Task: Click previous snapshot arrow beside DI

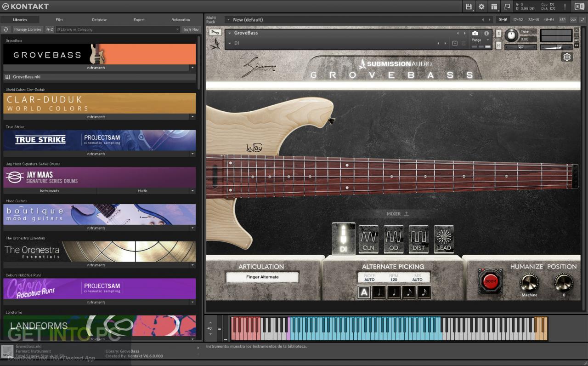Action: point(438,43)
